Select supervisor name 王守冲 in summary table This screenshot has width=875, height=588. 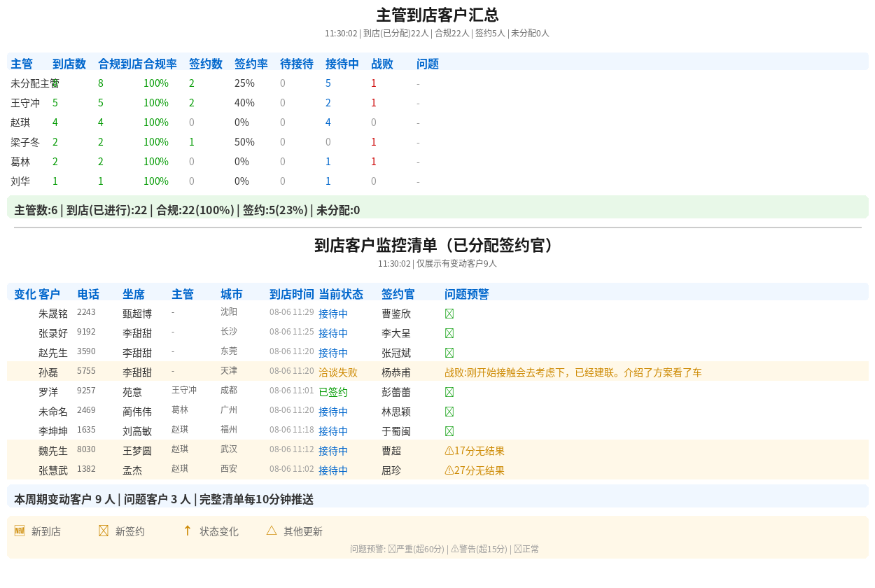coord(25,103)
